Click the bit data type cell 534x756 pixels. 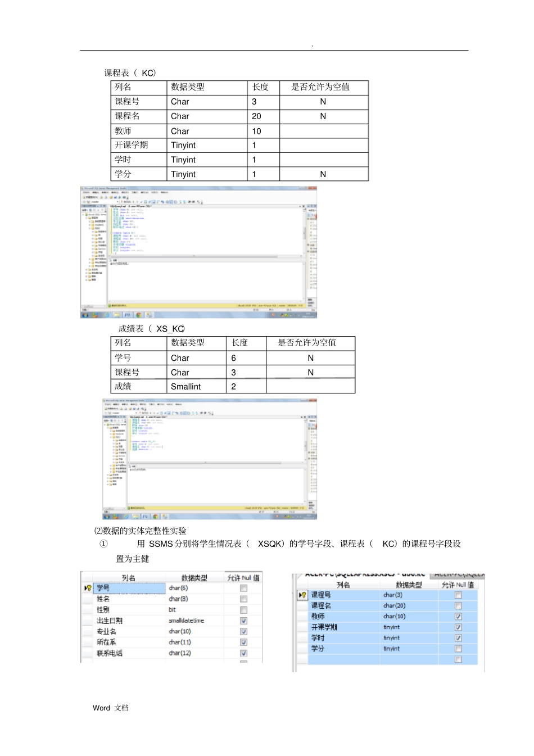point(195,610)
